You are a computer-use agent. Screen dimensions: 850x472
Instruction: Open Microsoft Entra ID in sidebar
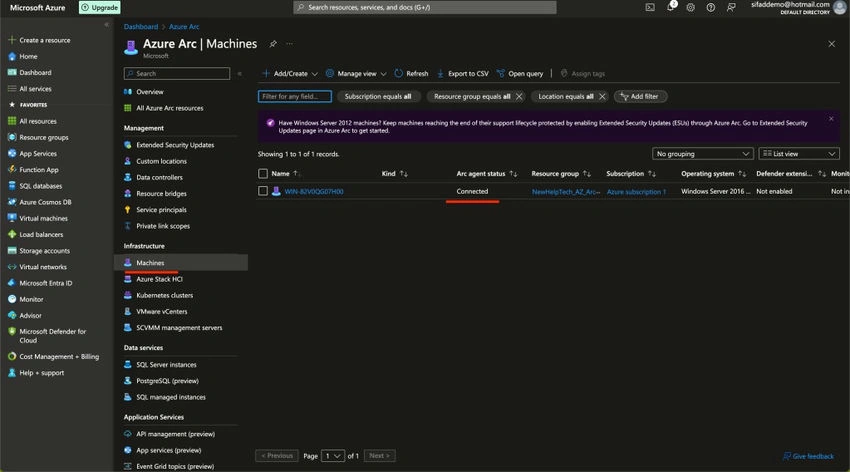pos(46,283)
